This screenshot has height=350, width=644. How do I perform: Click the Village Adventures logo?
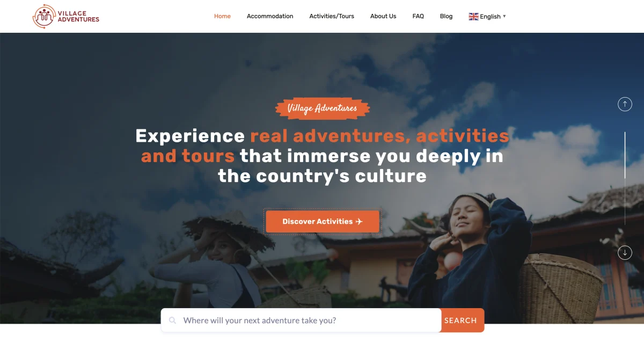click(x=66, y=16)
